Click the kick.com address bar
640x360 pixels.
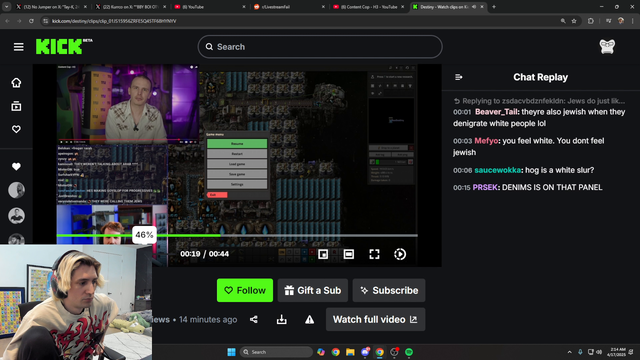coord(302,21)
